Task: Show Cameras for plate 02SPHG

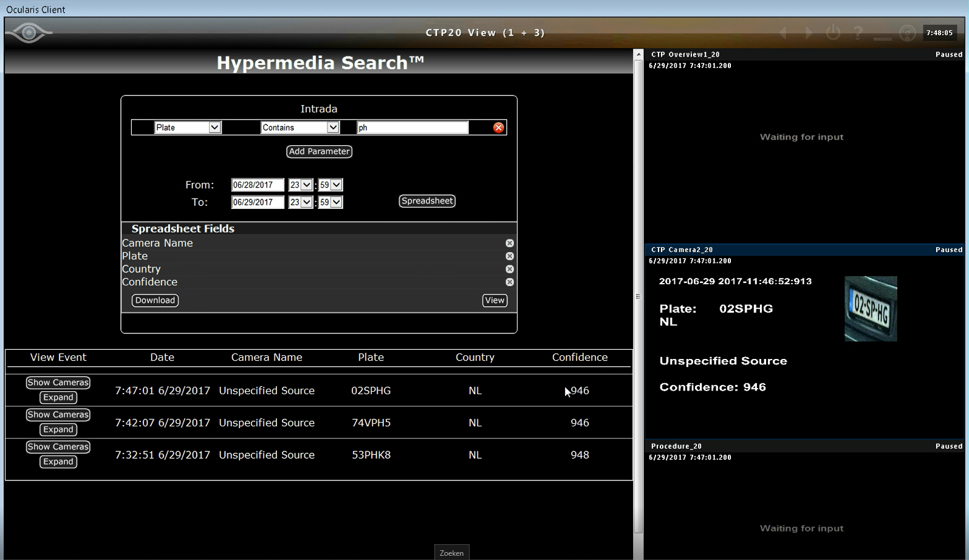Action: pos(58,383)
